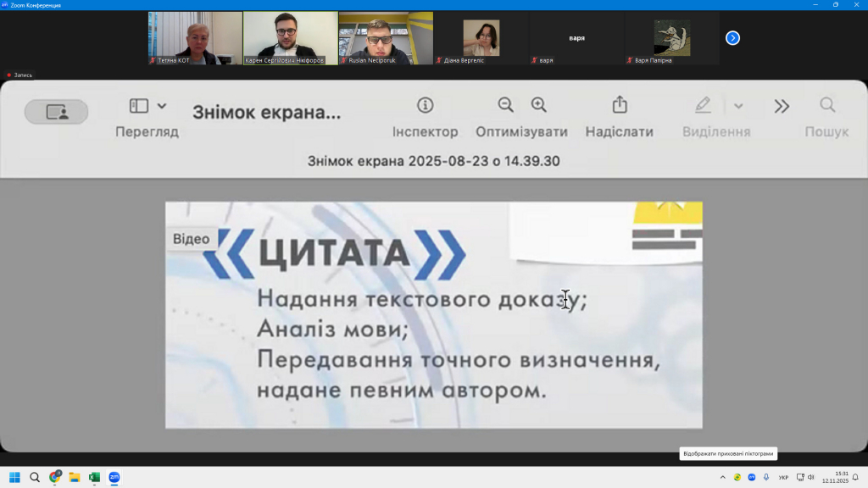Toggle the sidebar view (Перегляд) button
This screenshot has width=868, height=488.
[139, 106]
